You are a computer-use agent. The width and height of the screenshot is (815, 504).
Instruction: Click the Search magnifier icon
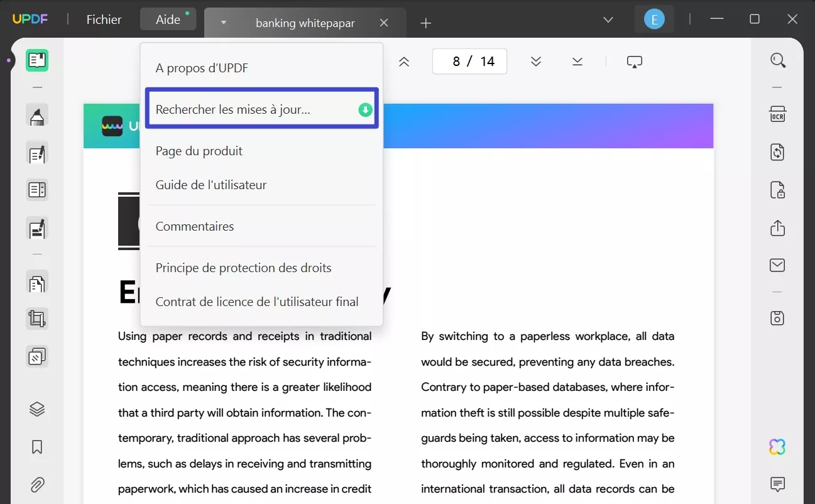click(777, 60)
